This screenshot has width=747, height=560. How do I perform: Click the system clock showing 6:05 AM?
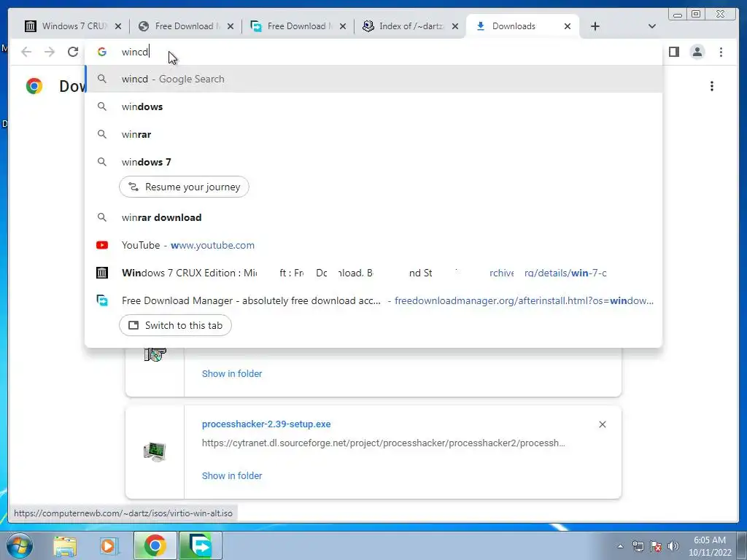[x=710, y=546]
